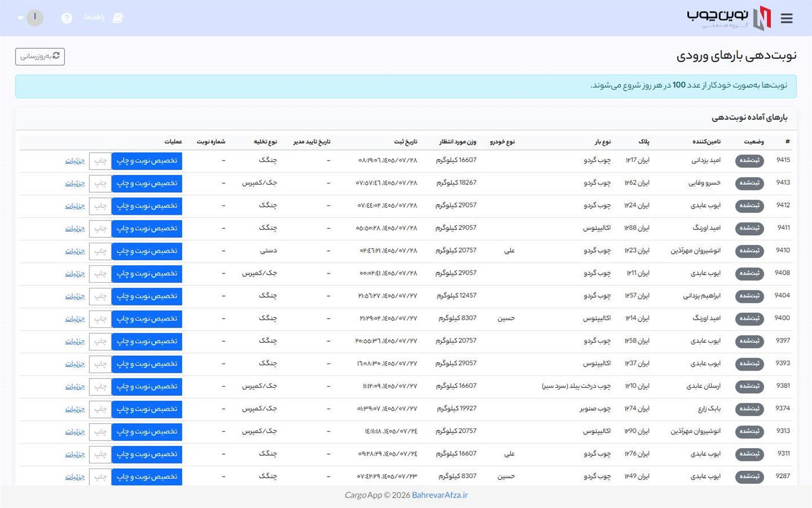Click the شماره نوبت column header
812x508 pixels.
tap(211, 142)
